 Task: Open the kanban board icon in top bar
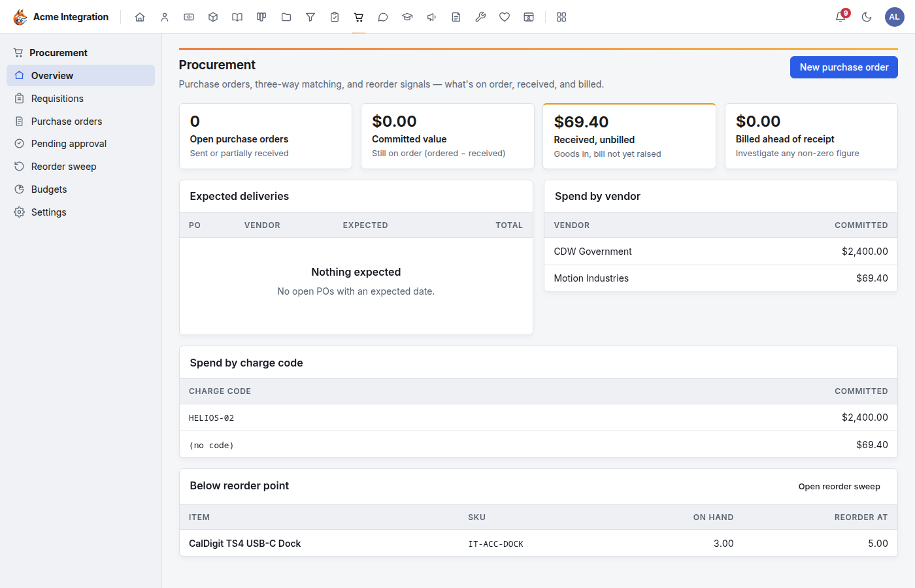click(261, 17)
